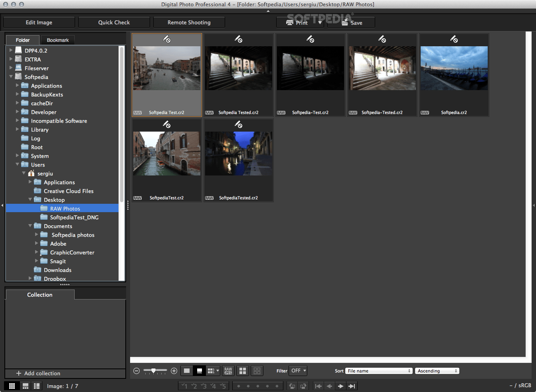536x392 pixels.
Task: Click the select all images grid icon
Action: click(x=243, y=371)
